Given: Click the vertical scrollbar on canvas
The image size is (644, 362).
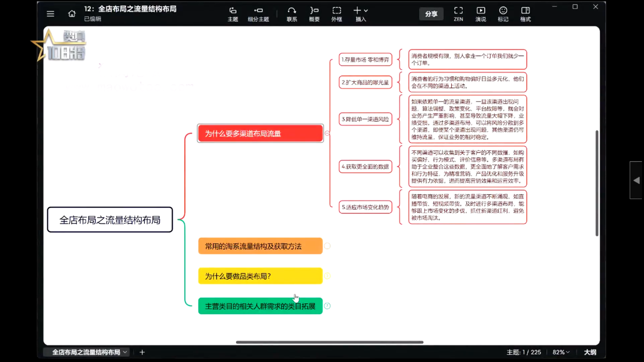Looking at the screenshot, I should (597, 183).
